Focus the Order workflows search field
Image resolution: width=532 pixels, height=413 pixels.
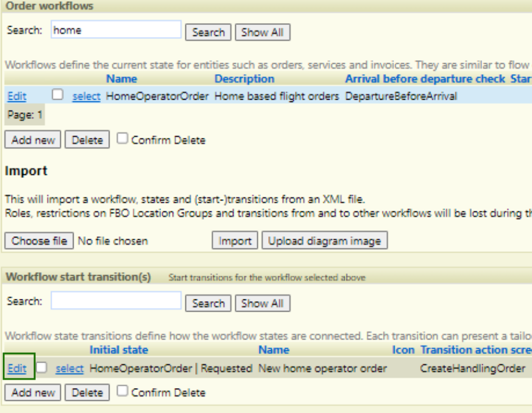116,30
